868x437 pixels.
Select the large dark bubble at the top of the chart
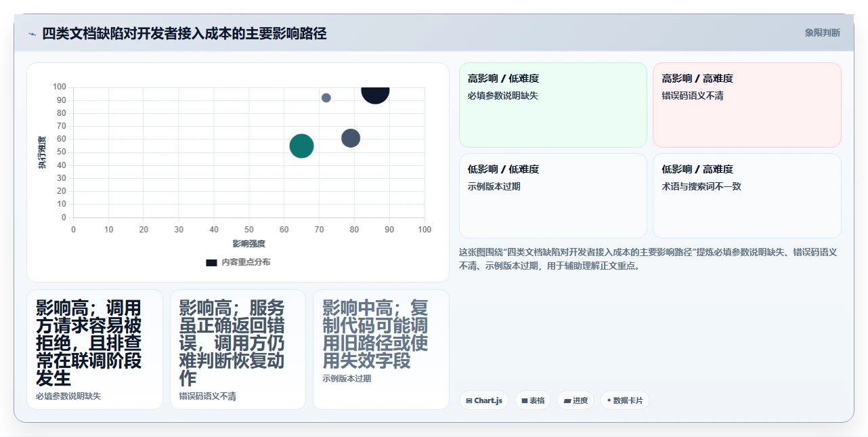[375, 95]
